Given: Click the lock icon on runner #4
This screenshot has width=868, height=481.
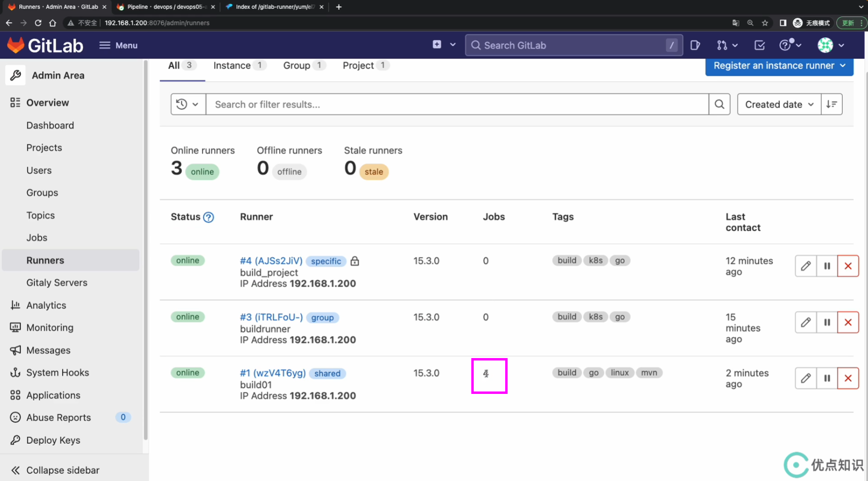Looking at the screenshot, I should pyautogui.click(x=355, y=261).
